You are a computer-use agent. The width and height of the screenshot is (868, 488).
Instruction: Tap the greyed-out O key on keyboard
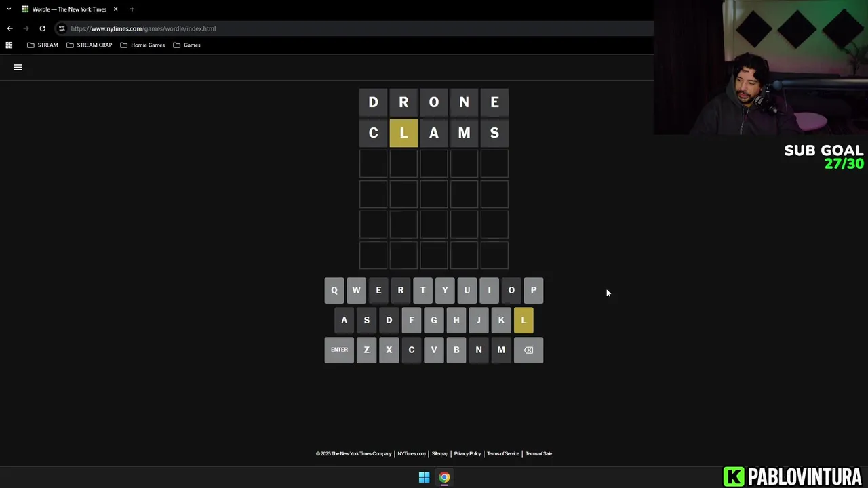click(x=511, y=290)
